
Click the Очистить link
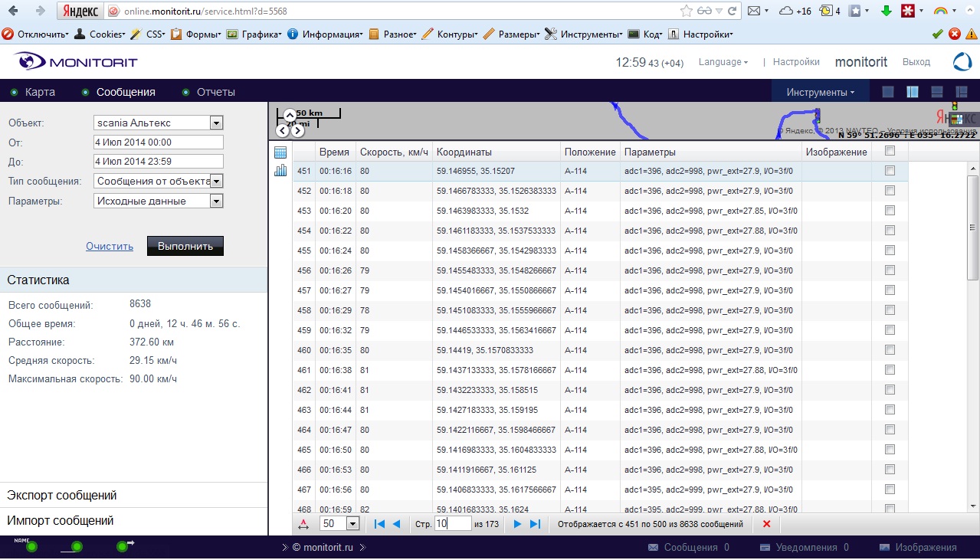110,246
